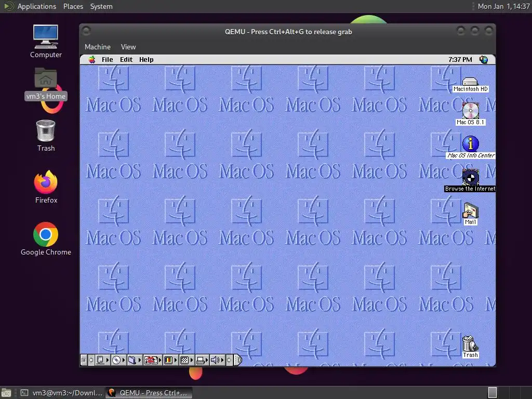Image resolution: width=532 pixels, height=399 pixels.
Task: Click the show desktop icon in bottom panel
Action: click(x=6, y=393)
